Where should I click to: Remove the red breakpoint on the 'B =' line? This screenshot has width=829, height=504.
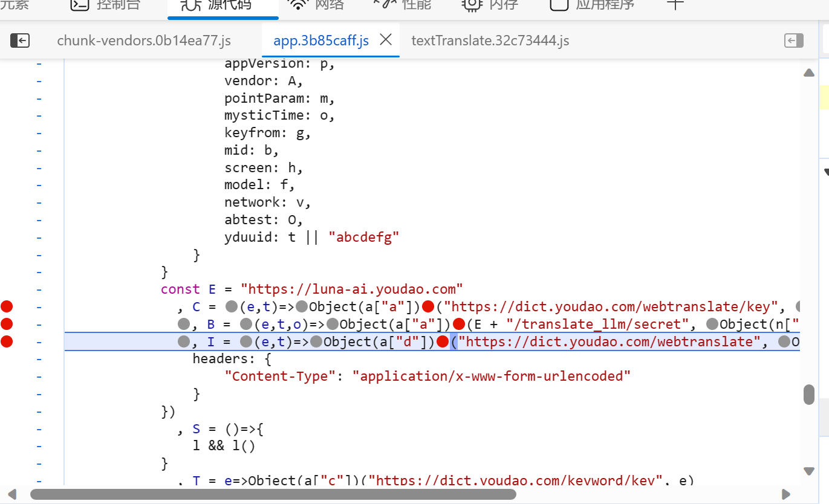[7, 324]
